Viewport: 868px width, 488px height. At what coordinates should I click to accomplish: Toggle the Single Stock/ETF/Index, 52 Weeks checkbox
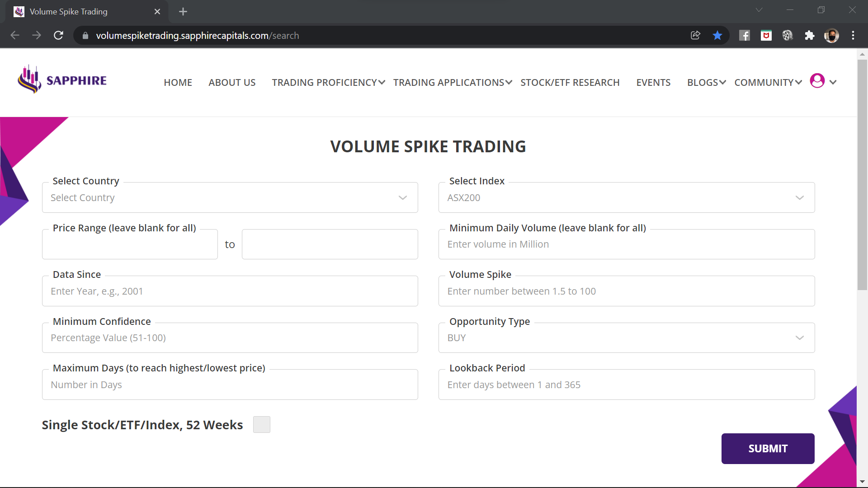(261, 424)
